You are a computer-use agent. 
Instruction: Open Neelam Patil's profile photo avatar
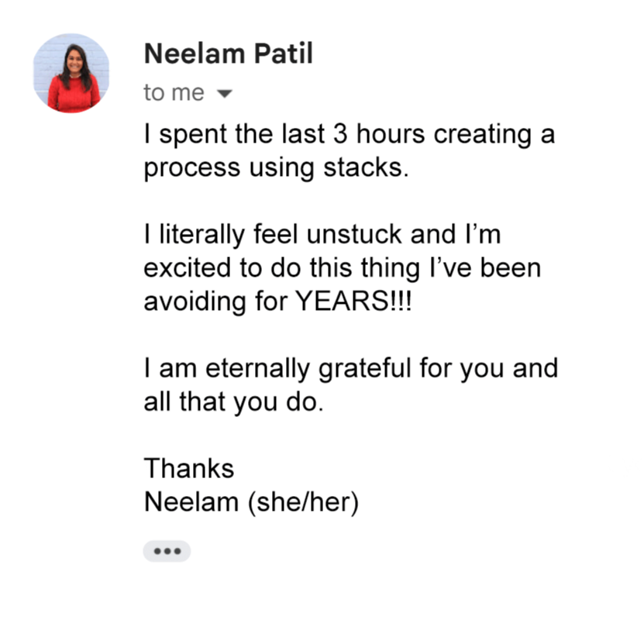(x=71, y=73)
